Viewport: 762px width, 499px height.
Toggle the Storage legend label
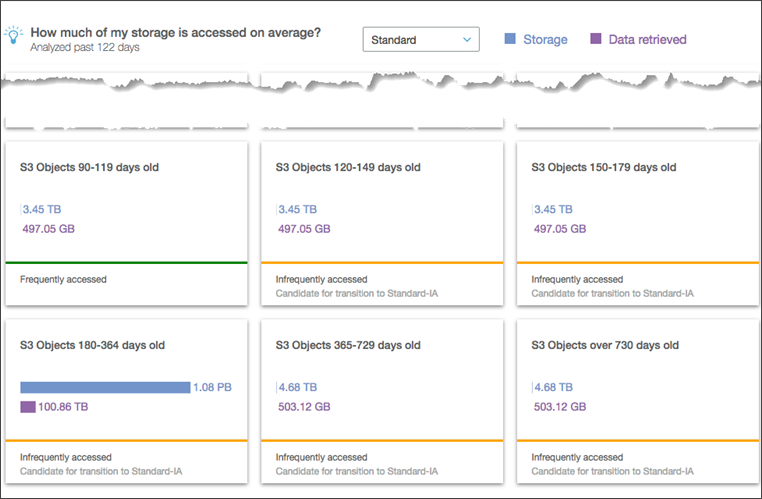click(x=545, y=40)
